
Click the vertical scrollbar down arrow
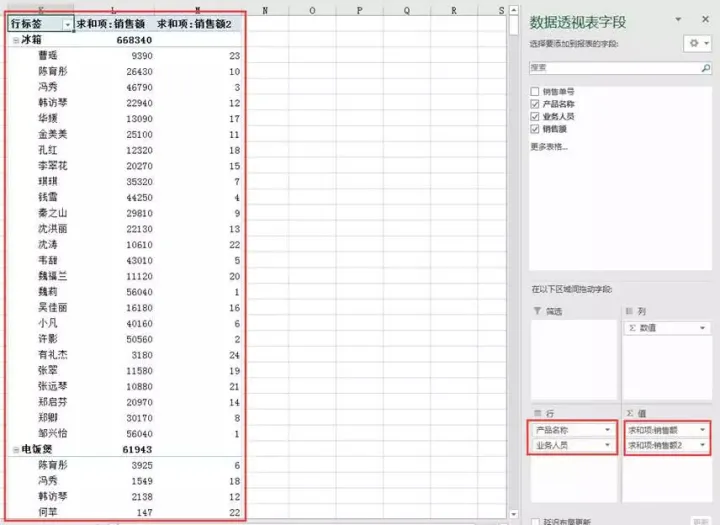[514, 514]
